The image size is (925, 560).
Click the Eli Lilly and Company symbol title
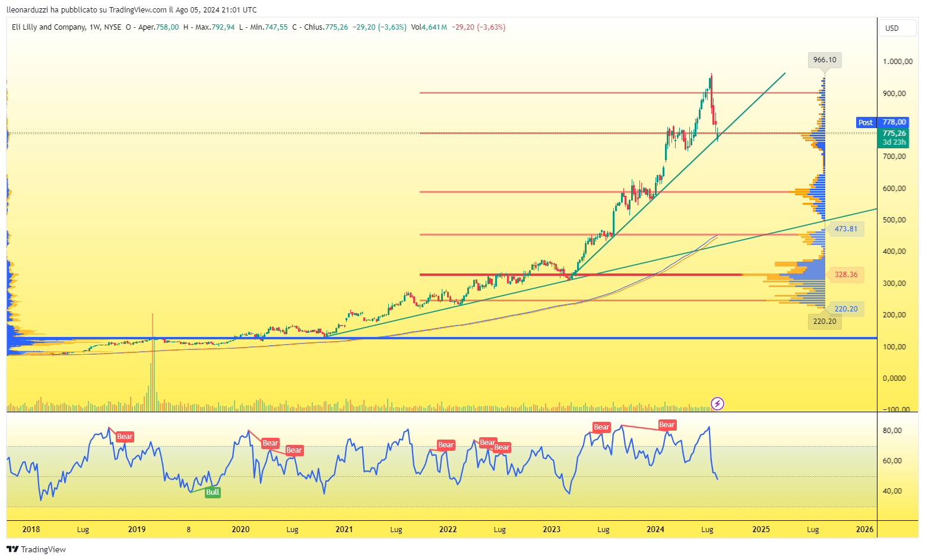(x=49, y=27)
